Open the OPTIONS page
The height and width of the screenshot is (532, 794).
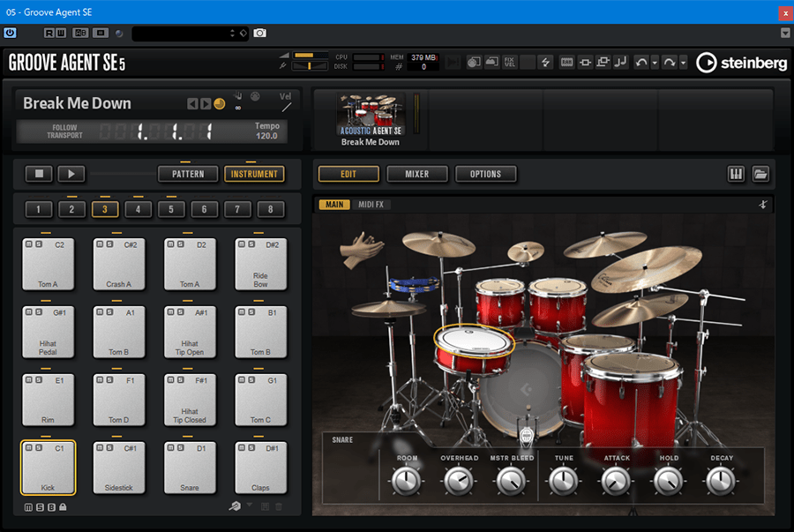click(x=485, y=174)
